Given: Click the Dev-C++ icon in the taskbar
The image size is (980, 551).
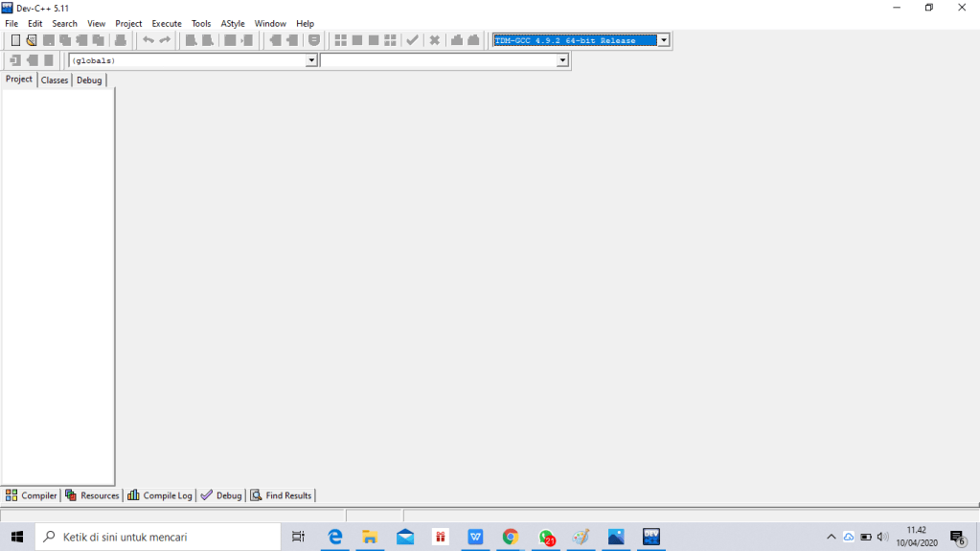Looking at the screenshot, I should (651, 537).
